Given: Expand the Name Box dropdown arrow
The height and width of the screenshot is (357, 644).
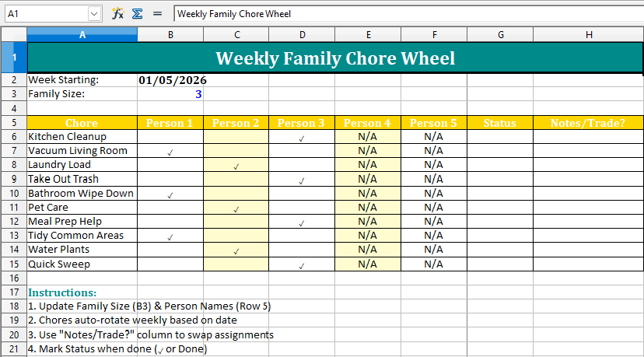Looking at the screenshot, I should (x=94, y=13).
